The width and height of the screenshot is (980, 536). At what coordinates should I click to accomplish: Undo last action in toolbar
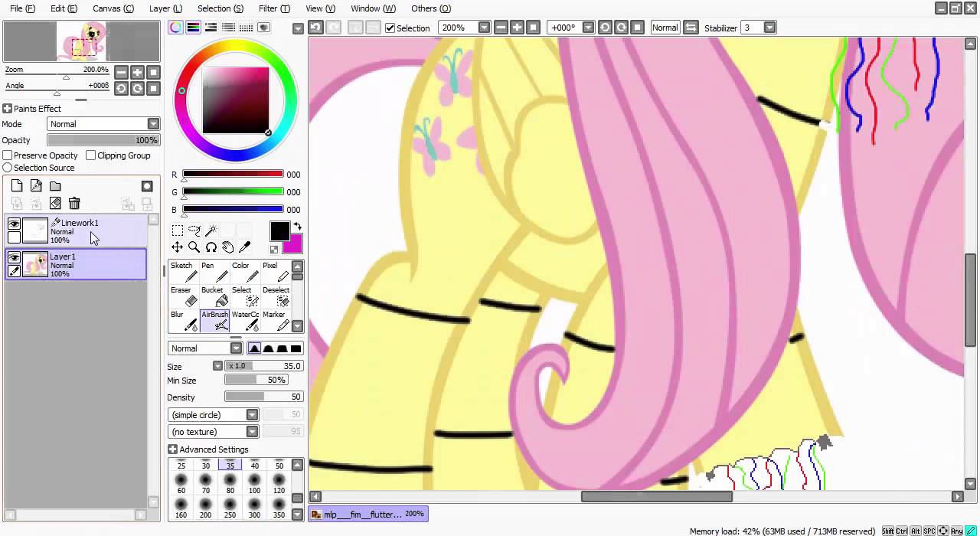point(315,28)
